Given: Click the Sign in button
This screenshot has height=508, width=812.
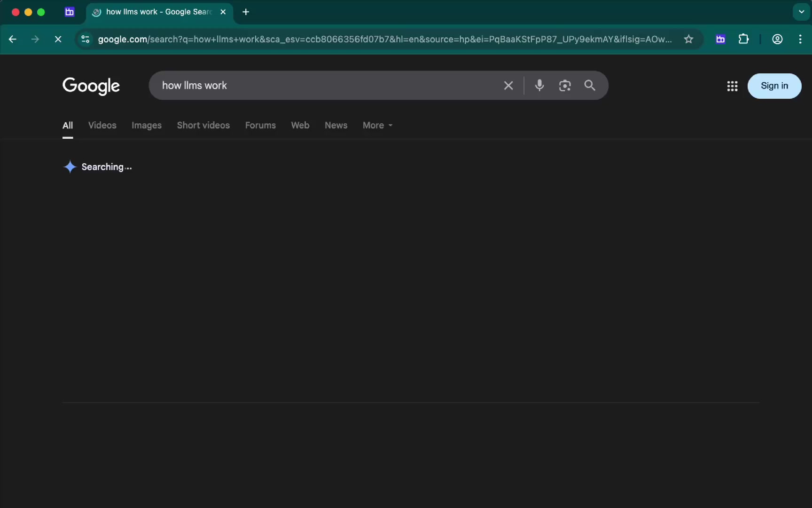Looking at the screenshot, I should (774, 86).
